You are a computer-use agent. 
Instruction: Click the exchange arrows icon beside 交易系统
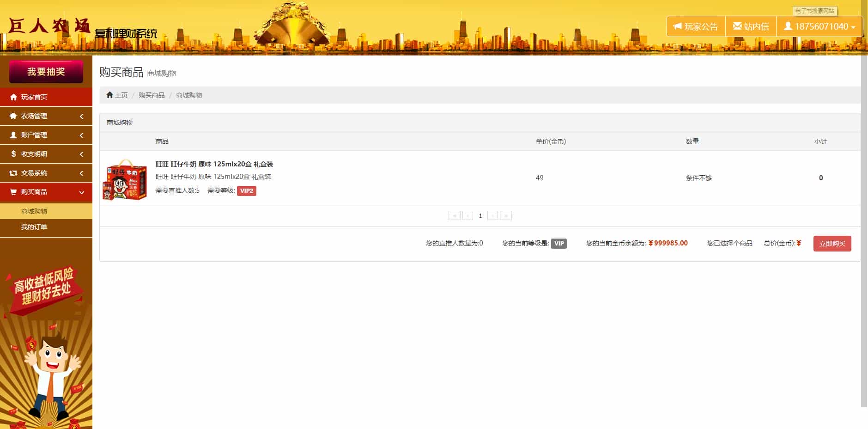pos(13,173)
